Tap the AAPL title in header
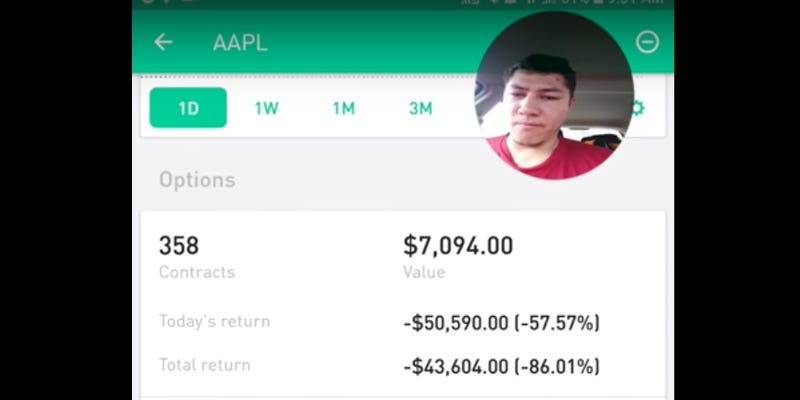This screenshot has width=800, height=400. click(x=240, y=43)
